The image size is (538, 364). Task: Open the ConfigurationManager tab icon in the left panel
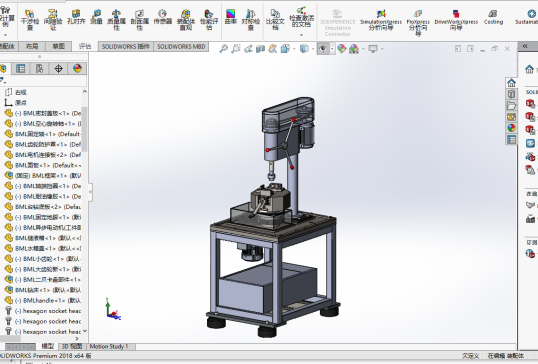pyautogui.click(x=39, y=69)
